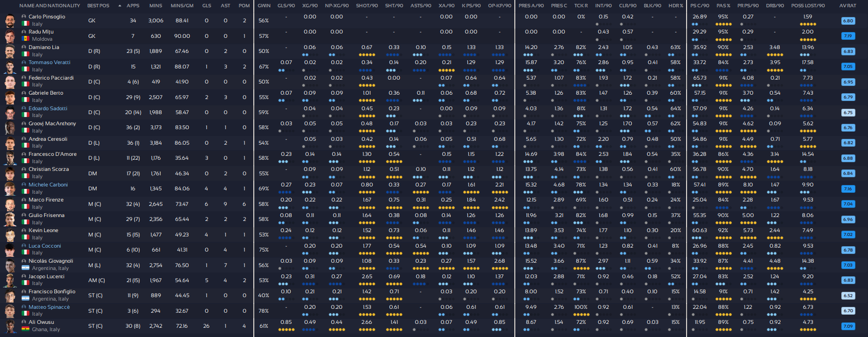The image size is (868, 337).
Task: Sort by the APPS column header
Action: [x=133, y=6]
